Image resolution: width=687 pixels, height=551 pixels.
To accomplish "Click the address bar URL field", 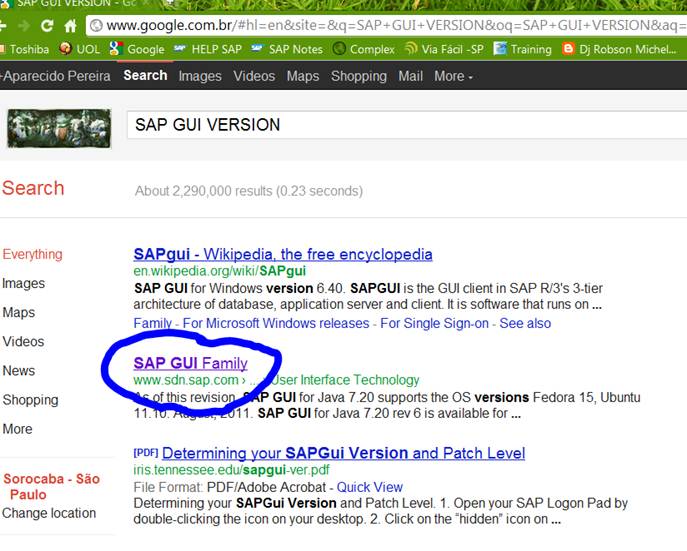I will pyautogui.click(x=388, y=25).
